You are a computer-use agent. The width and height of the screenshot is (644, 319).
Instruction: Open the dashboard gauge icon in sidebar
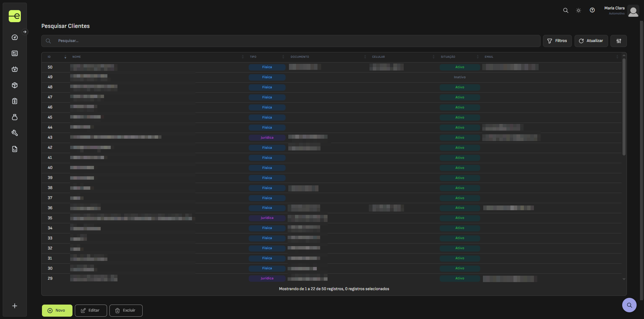pyautogui.click(x=15, y=37)
